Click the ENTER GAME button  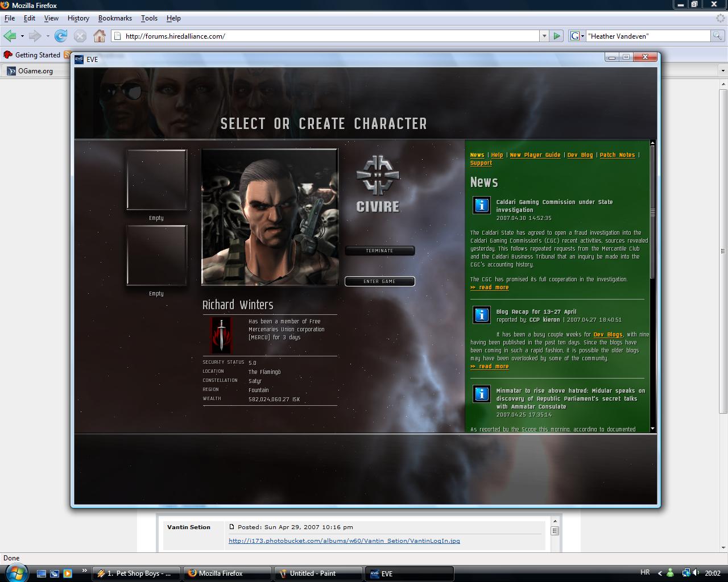[x=379, y=281]
